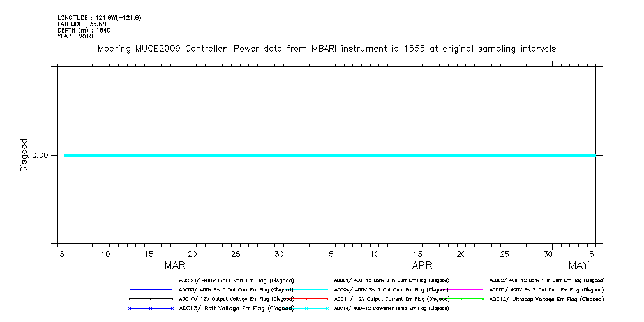Click the ADC02 Conv 1 In Curr legend label

click(x=546, y=280)
